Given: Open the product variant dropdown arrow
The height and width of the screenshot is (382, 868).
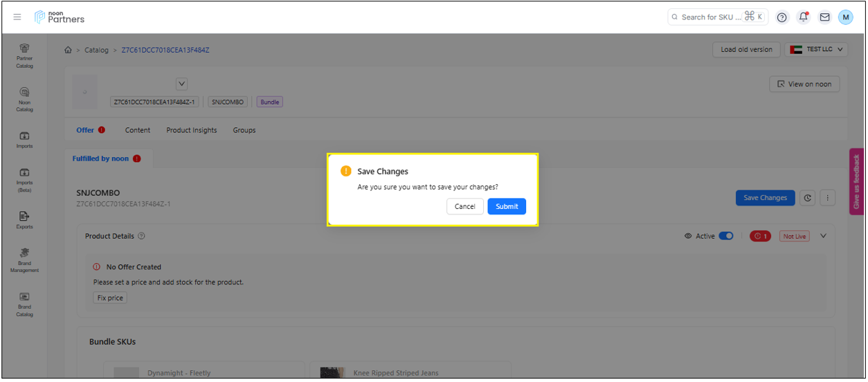Looking at the screenshot, I should 181,84.
